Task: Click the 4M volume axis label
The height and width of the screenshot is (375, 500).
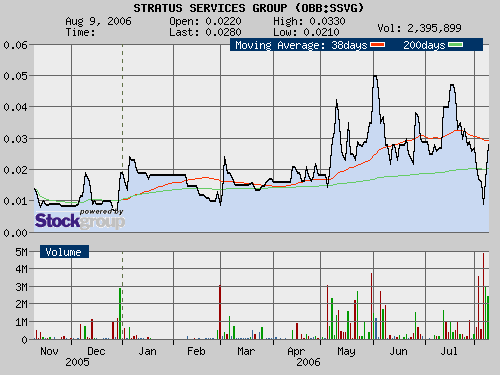Action: (x=21, y=269)
